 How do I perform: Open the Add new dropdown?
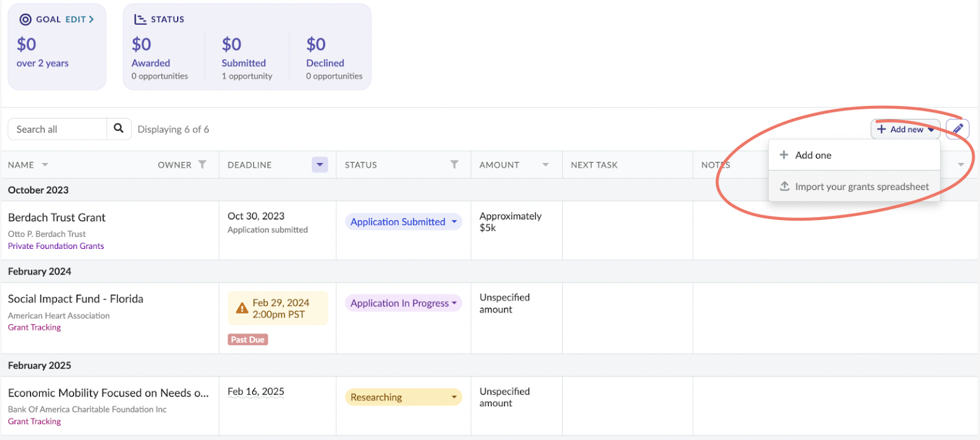tap(905, 129)
